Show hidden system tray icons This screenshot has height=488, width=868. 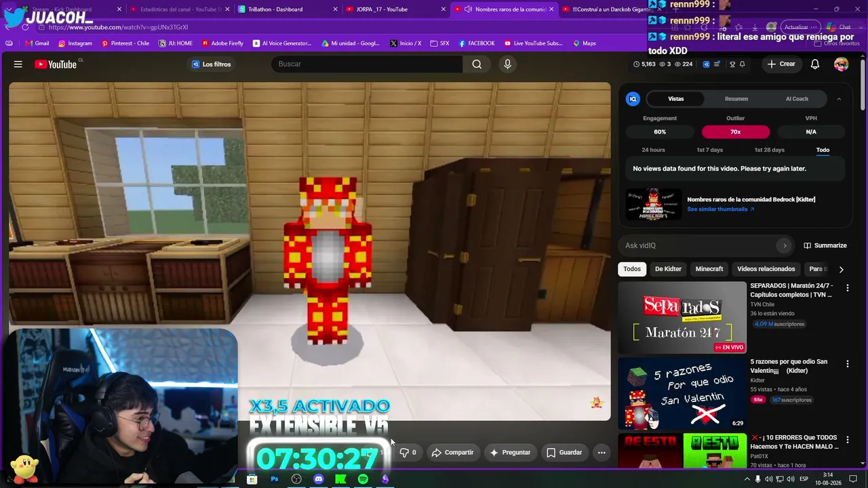[x=747, y=479]
